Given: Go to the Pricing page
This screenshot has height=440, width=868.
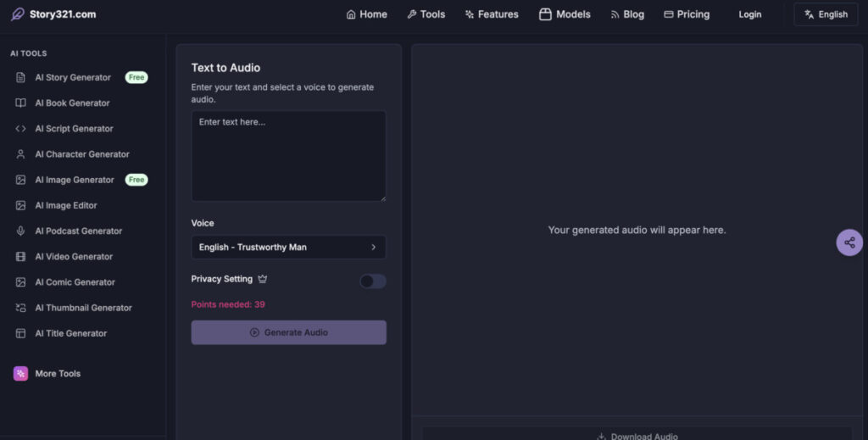Looking at the screenshot, I should click(687, 14).
